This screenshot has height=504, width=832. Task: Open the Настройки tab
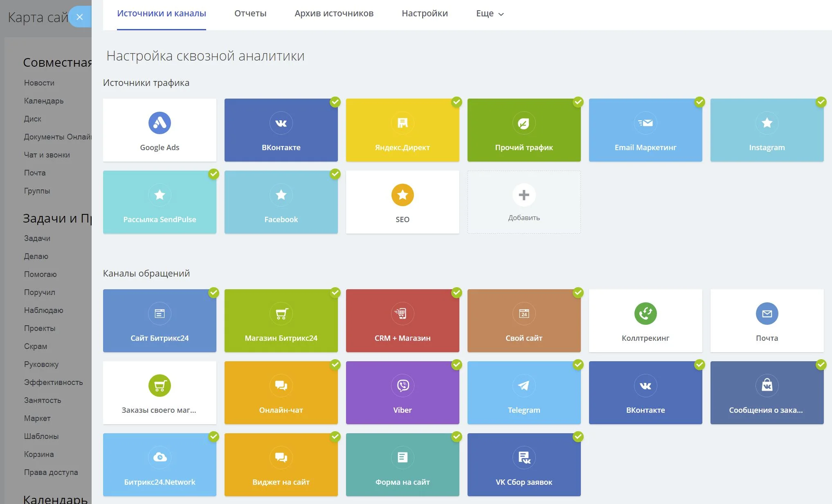(425, 13)
